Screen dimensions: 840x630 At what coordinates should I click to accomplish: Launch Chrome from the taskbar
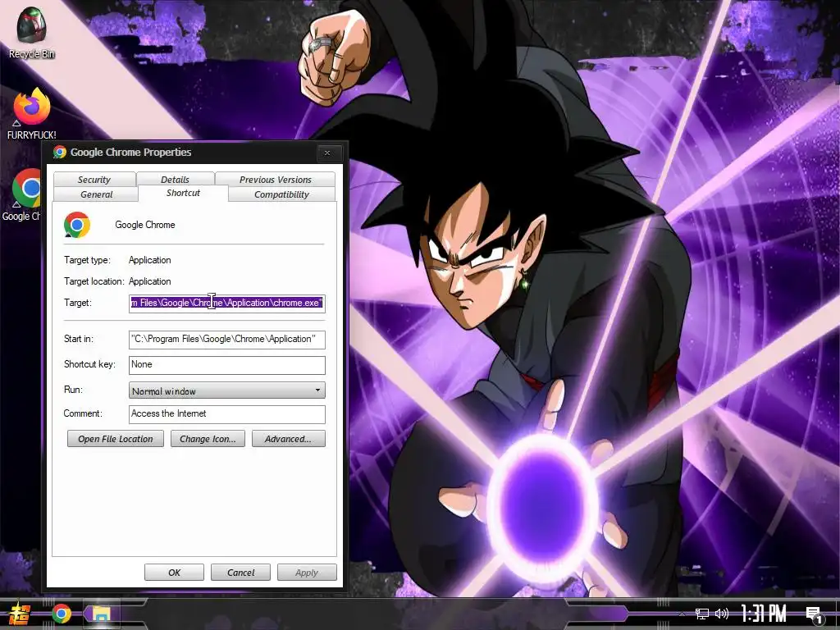tap(62, 614)
